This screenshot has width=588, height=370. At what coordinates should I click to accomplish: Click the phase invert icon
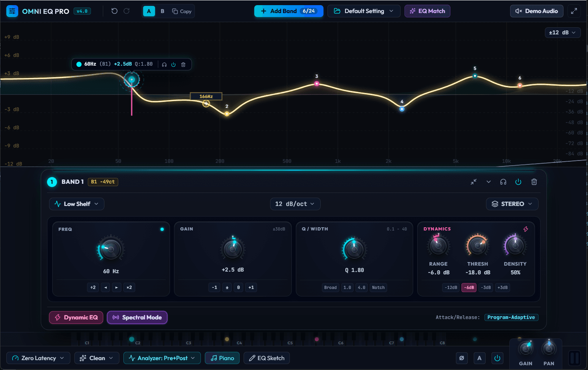point(461,358)
